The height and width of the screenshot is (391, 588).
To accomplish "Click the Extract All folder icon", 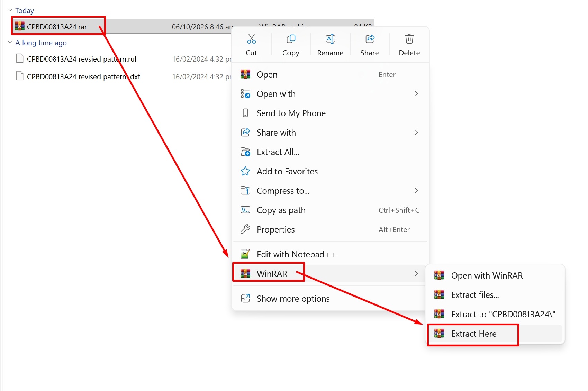I will (245, 152).
